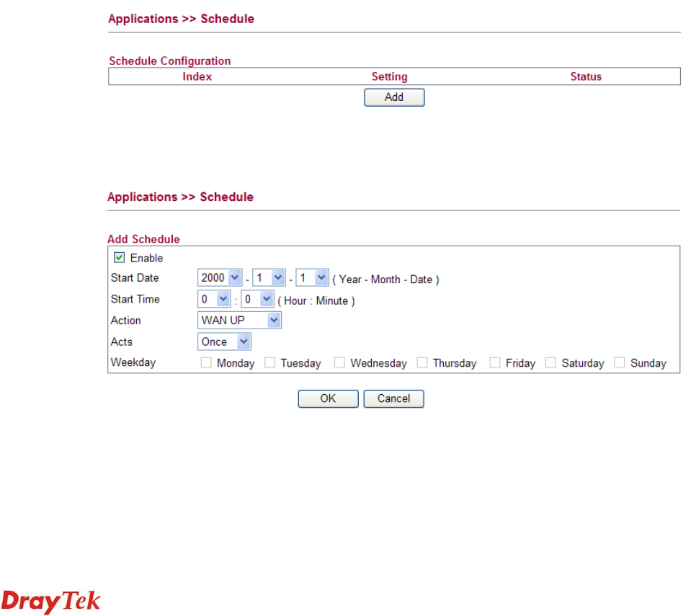
Task: Click the Start Time label
Action: click(x=135, y=299)
